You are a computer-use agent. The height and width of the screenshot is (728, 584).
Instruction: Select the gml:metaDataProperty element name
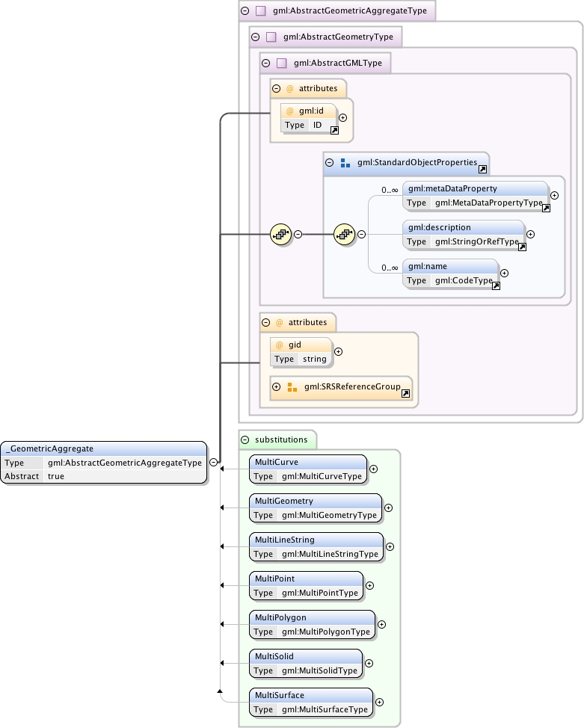pyautogui.click(x=452, y=188)
